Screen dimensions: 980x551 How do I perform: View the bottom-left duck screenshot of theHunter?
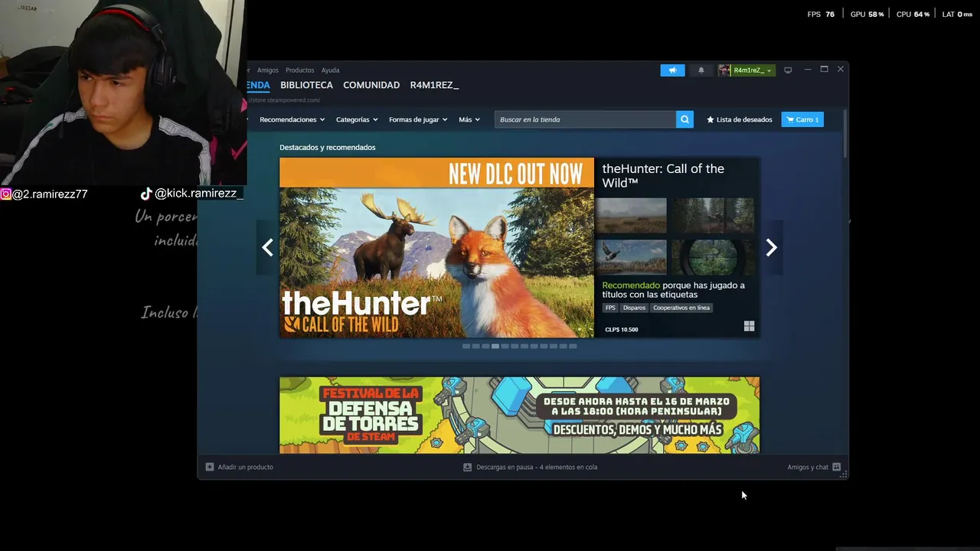632,257
